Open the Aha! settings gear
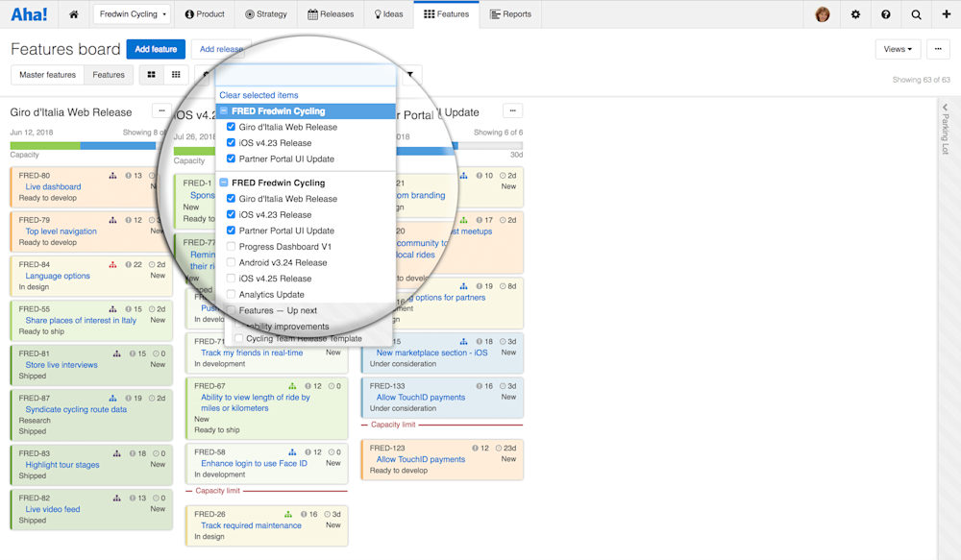961x560 pixels. (x=854, y=14)
